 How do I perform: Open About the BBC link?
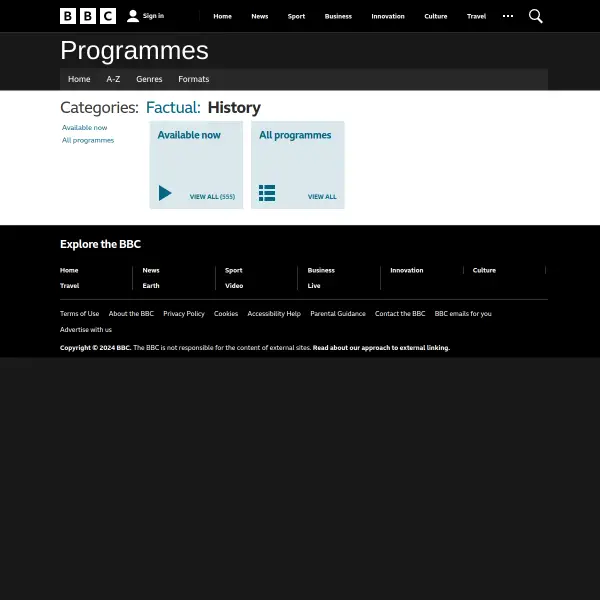131,313
